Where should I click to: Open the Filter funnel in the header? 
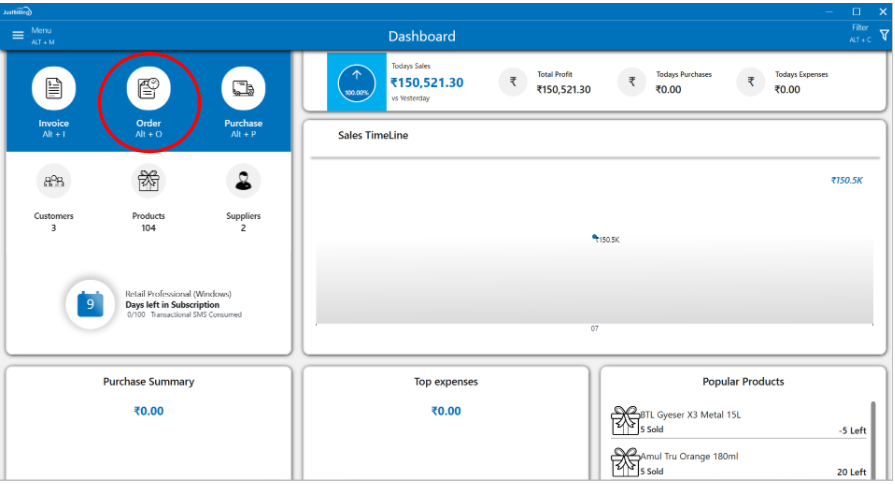[883, 35]
